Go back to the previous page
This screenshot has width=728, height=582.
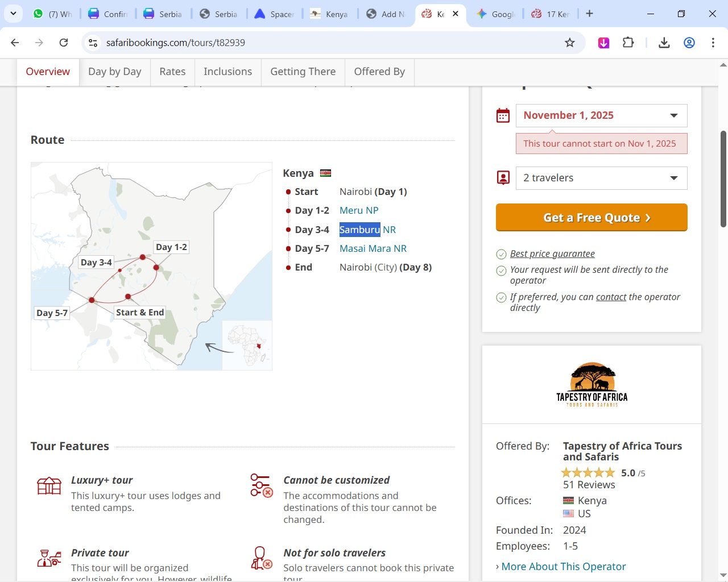(15, 43)
